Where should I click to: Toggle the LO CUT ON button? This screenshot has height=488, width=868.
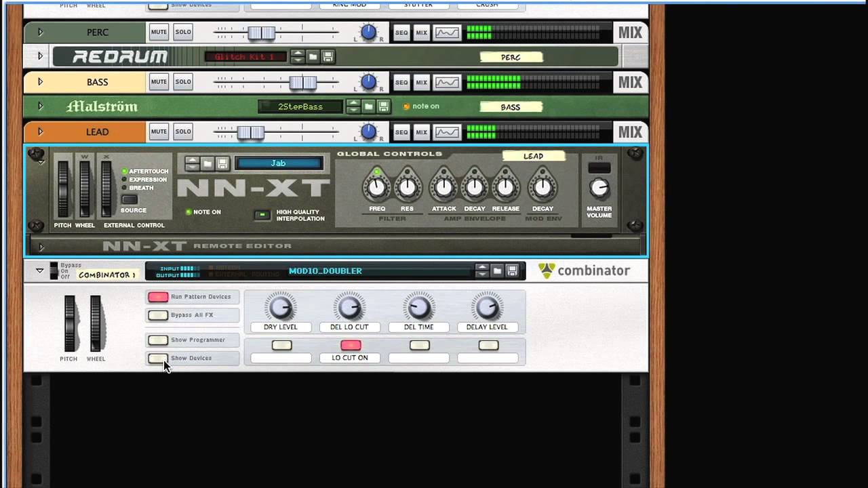pyautogui.click(x=351, y=346)
